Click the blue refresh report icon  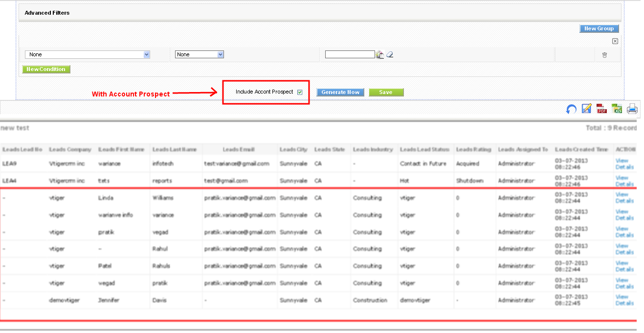pyautogui.click(x=571, y=109)
